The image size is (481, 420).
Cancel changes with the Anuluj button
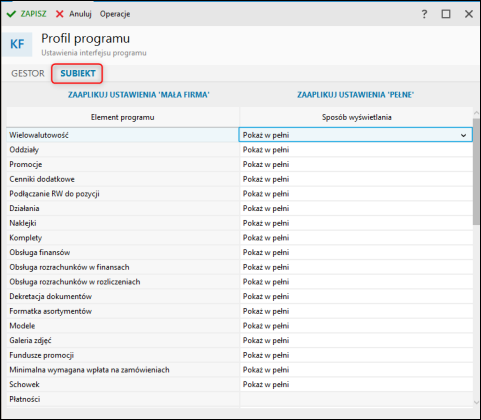click(73, 14)
